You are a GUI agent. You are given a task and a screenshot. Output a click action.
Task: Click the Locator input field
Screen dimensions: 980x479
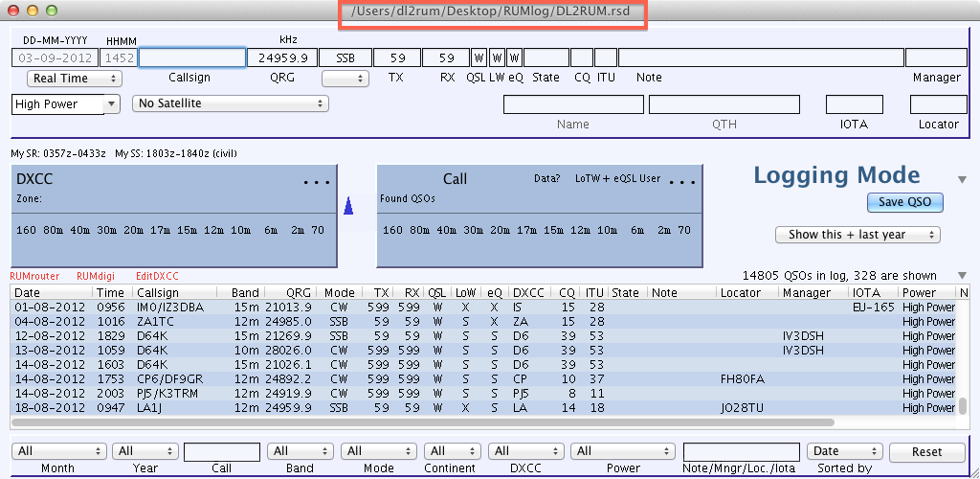click(x=939, y=104)
